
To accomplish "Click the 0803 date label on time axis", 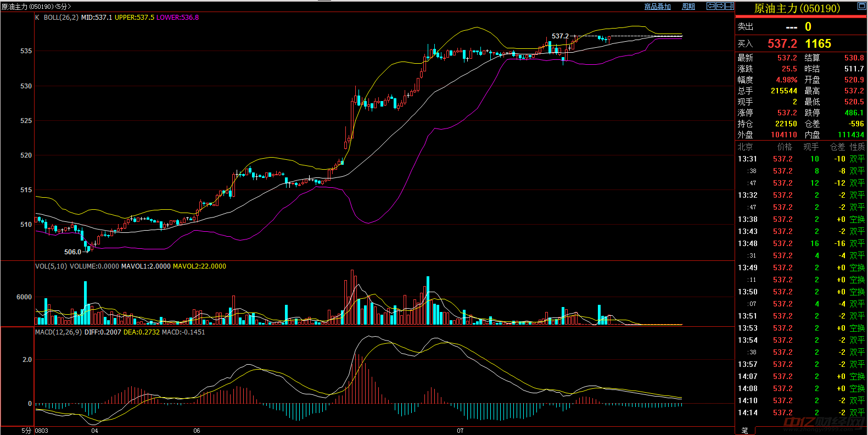I will [41, 431].
